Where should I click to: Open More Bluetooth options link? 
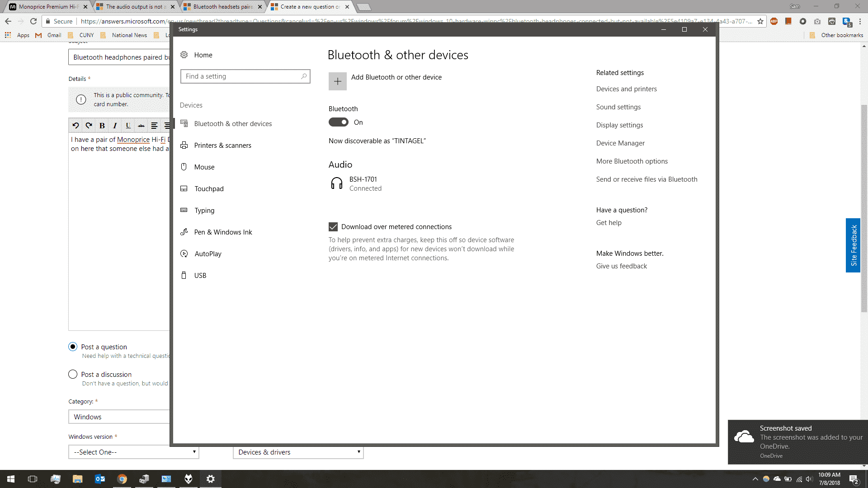(632, 161)
